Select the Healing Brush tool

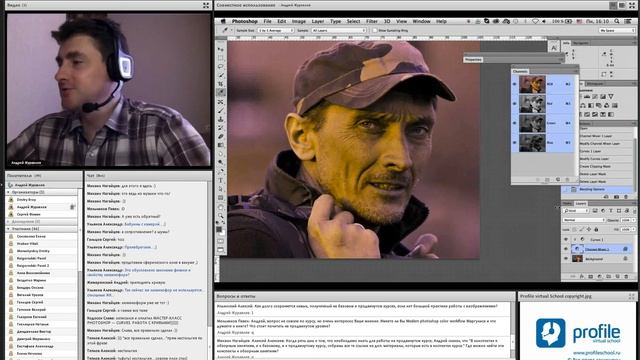pos(221,102)
